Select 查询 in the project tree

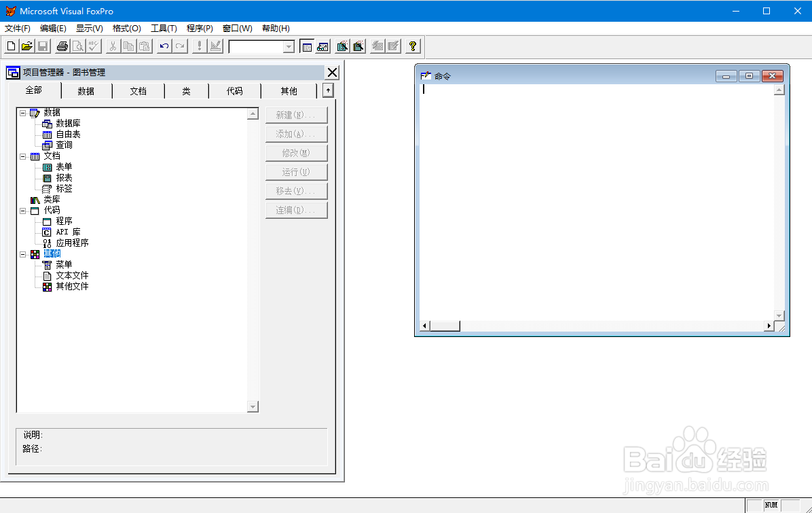(64, 145)
